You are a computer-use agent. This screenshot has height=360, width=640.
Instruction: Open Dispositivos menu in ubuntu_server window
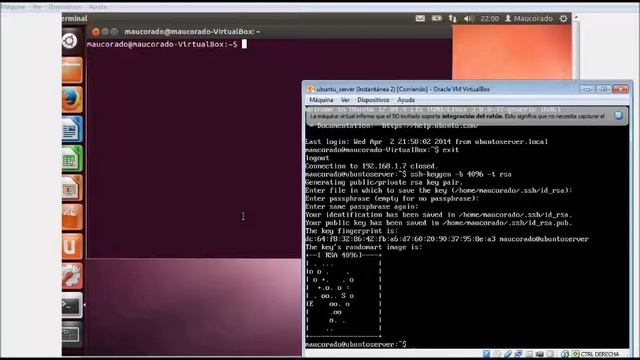click(x=373, y=100)
